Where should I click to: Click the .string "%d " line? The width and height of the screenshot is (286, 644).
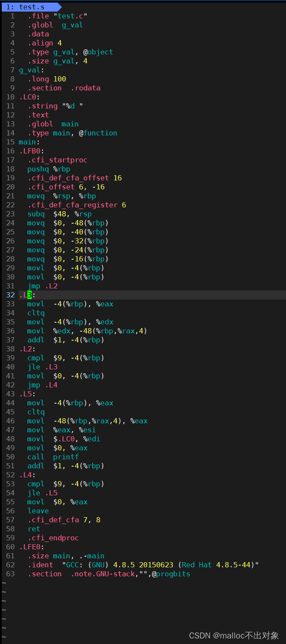(x=55, y=106)
